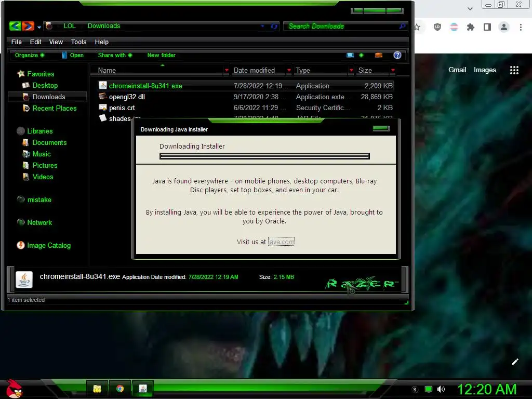Open the Type column filter arrow
The height and width of the screenshot is (399, 532).
[x=351, y=70]
